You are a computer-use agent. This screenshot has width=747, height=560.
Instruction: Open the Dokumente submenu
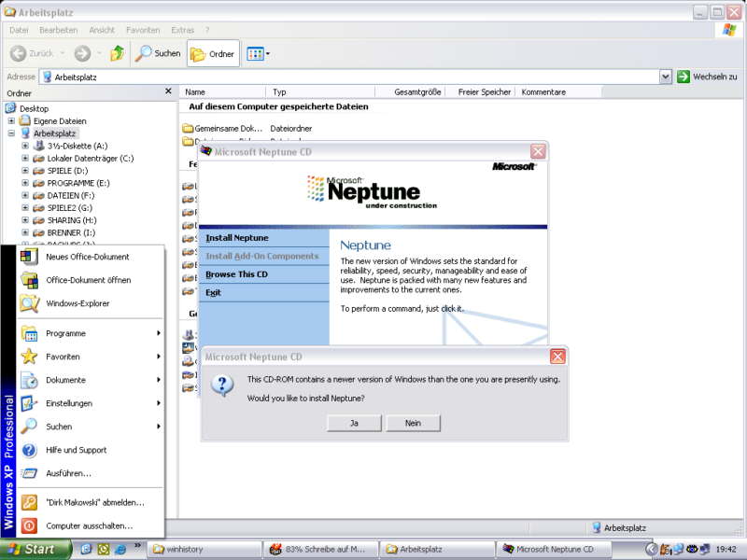[91, 380]
